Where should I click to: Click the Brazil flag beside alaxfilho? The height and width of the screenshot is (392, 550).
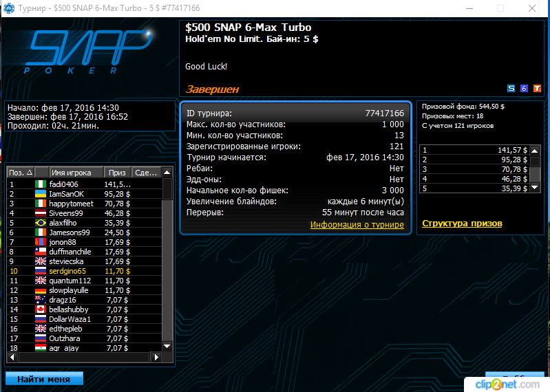pyautogui.click(x=41, y=223)
